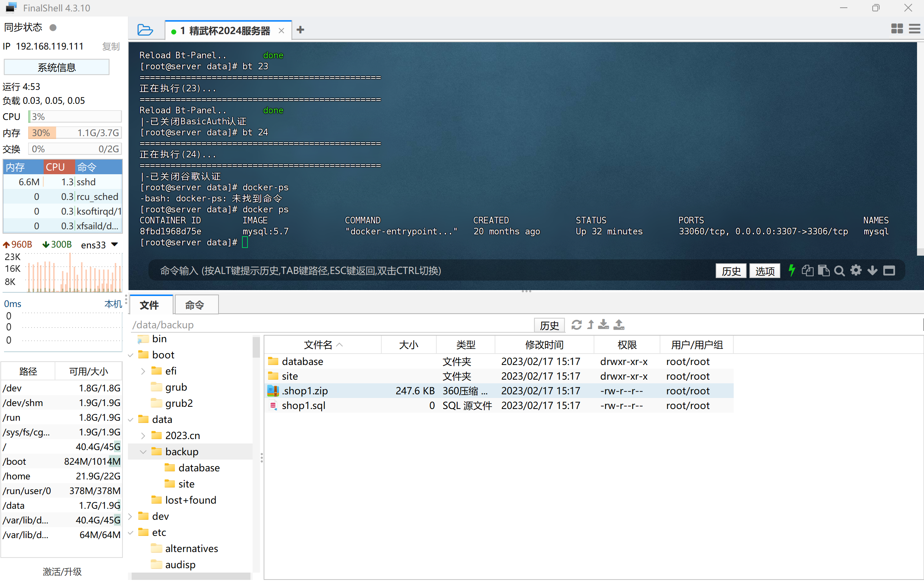The width and height of the screenshot is (924, 581).
Task: Click the terminal copy icon
Action: pyautogui.click(x=807, y=271)
